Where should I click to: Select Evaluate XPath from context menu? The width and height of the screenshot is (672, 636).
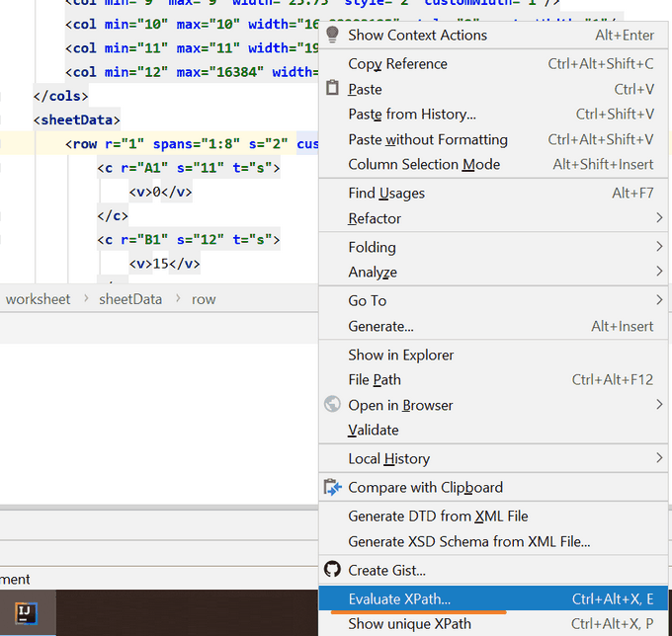click(x=399, y=598)
